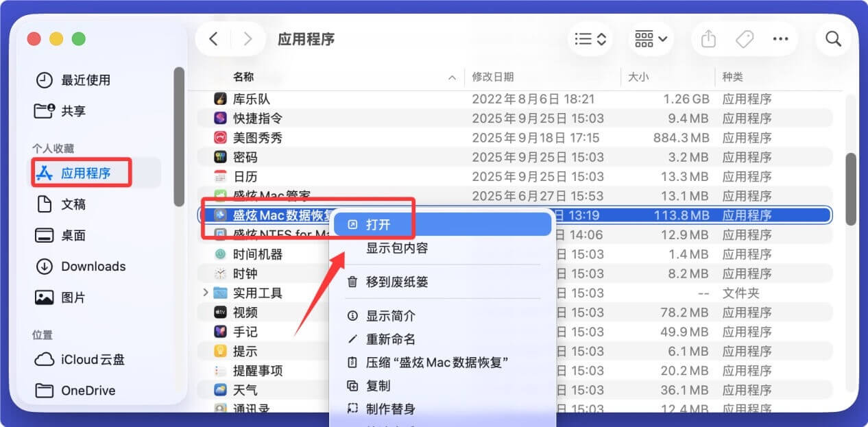868x427 pixels.
Task: Open the share icon in the toolbar
Action: point(708,39)
